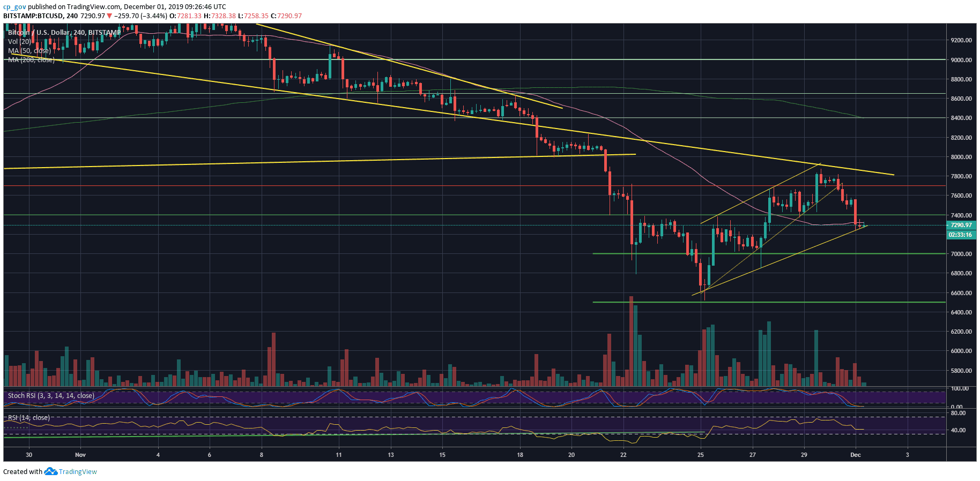The image size is (980, 481).
Task: Click the Dec date label on time axis
Action: (x=856, y=455)
